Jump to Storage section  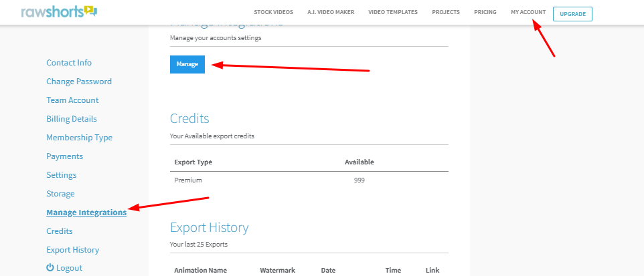[x=60, y=194]
